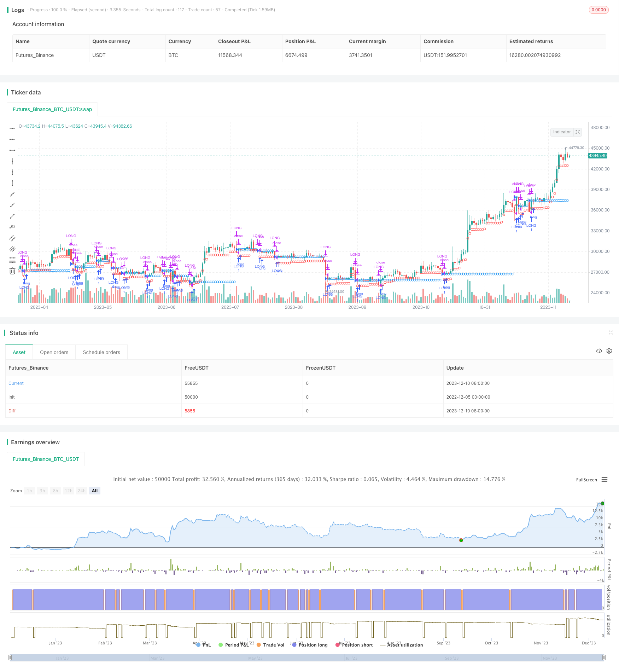This screenshot has width=619, height=672.
Task: Toggle the Period P&L series in the legend
Action: [234, 645]
